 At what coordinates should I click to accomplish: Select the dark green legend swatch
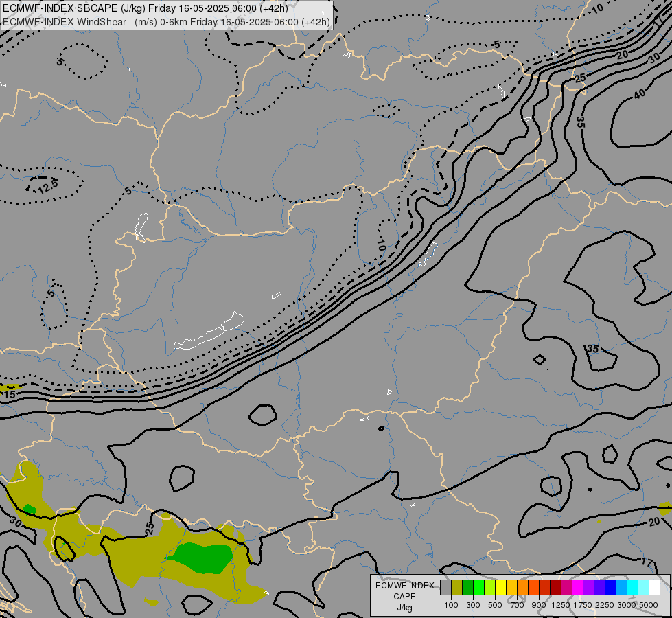467,588
